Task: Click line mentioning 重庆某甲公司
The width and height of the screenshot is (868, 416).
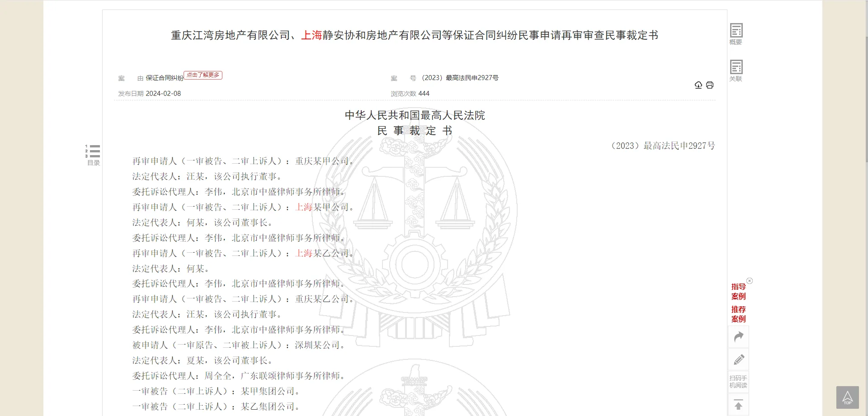Action: (x=243, y=161)
